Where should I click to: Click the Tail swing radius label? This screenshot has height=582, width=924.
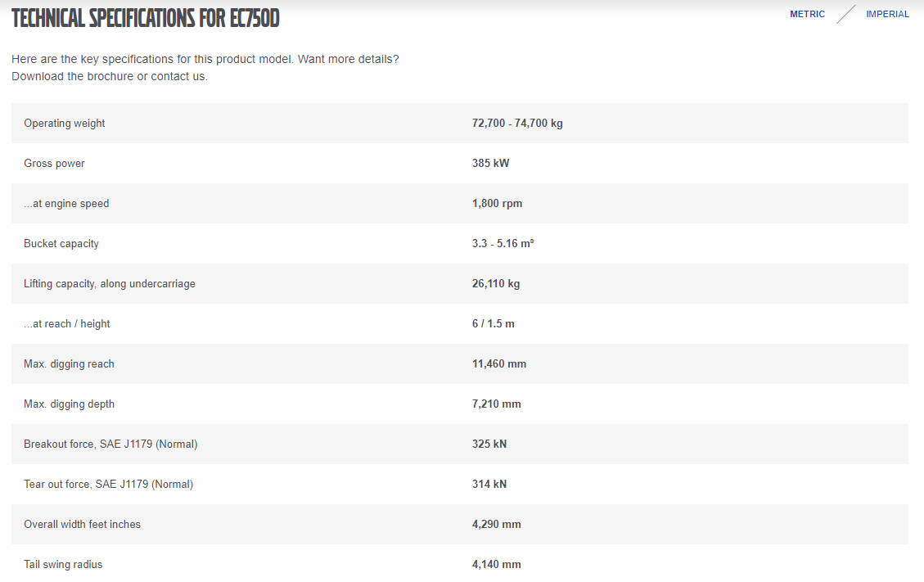pos(64,565)
